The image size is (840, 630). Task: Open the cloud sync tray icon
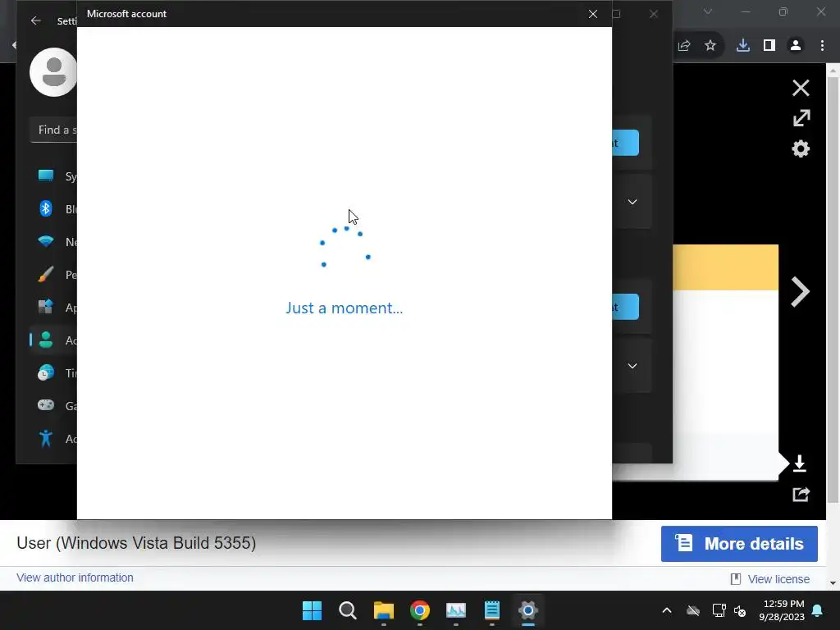(693, 610)
